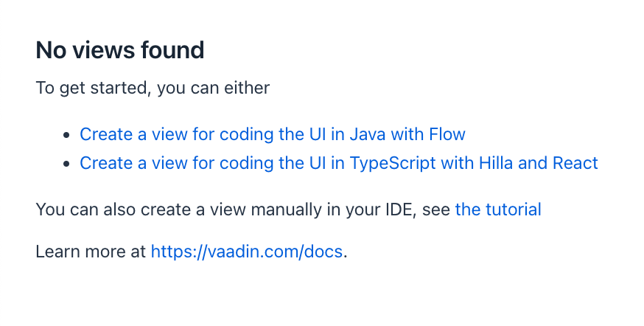Click the "Learn more at" text
Image resolution: width=644 pixels, height=326 pixels.
pyautogui.click(x=91, y=252)
